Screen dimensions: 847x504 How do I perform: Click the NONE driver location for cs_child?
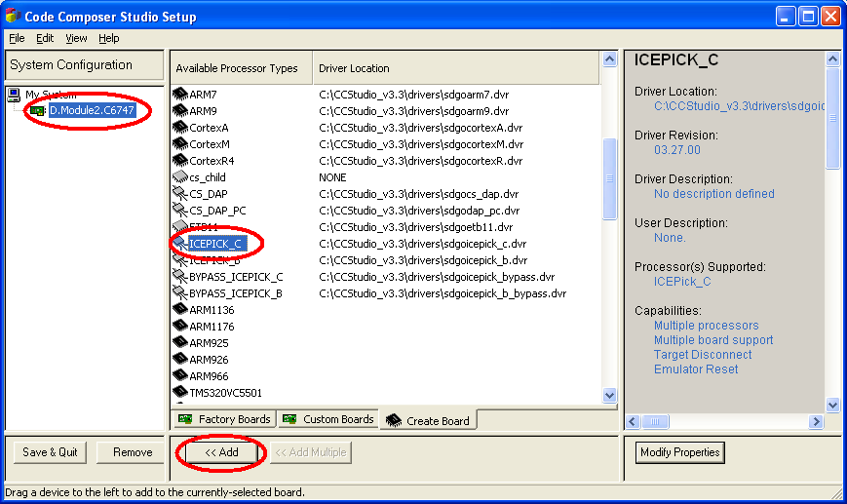click(x=332, y=177)
